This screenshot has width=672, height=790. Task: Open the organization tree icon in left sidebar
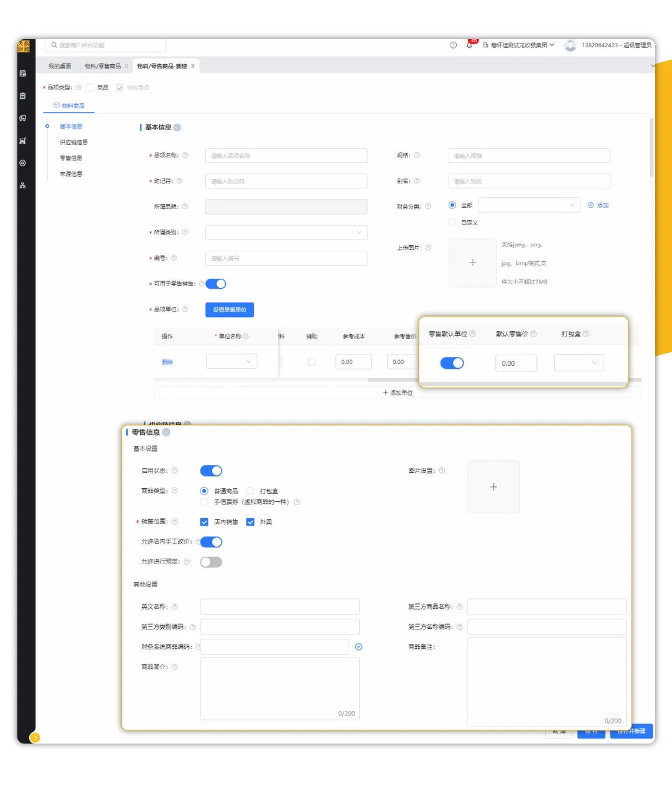(x=23, y=185)
